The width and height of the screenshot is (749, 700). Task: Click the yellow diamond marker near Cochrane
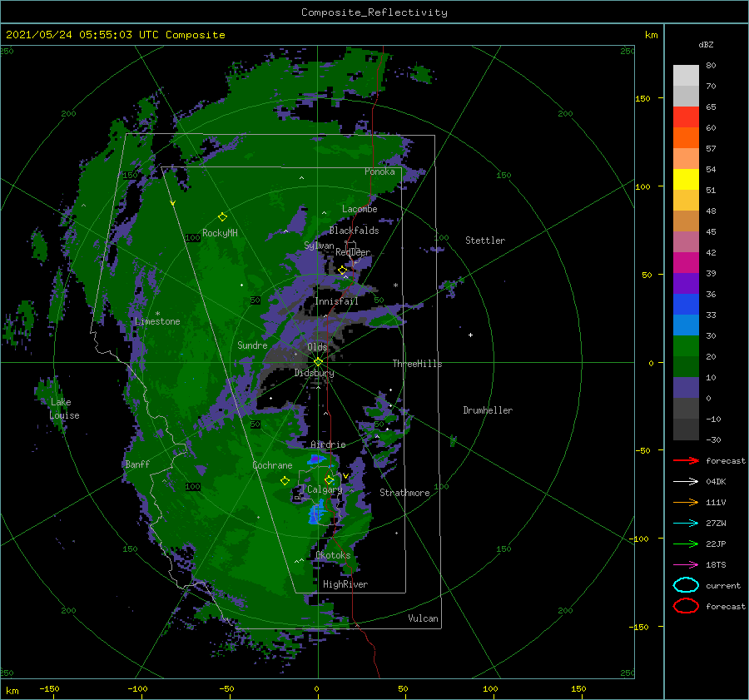point(285,481)
